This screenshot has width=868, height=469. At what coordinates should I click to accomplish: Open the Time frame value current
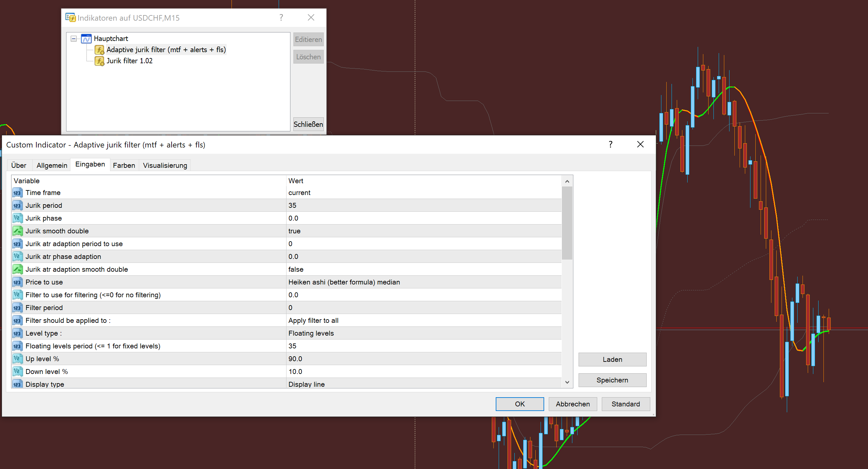[299, 192]
